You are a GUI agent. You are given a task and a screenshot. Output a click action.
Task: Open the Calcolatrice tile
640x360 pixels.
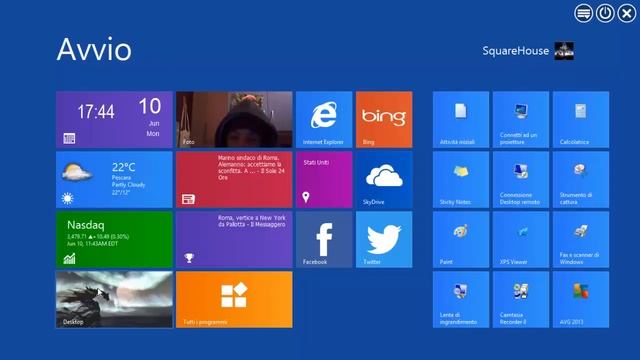pyautogui.click(x=581, y=120)
